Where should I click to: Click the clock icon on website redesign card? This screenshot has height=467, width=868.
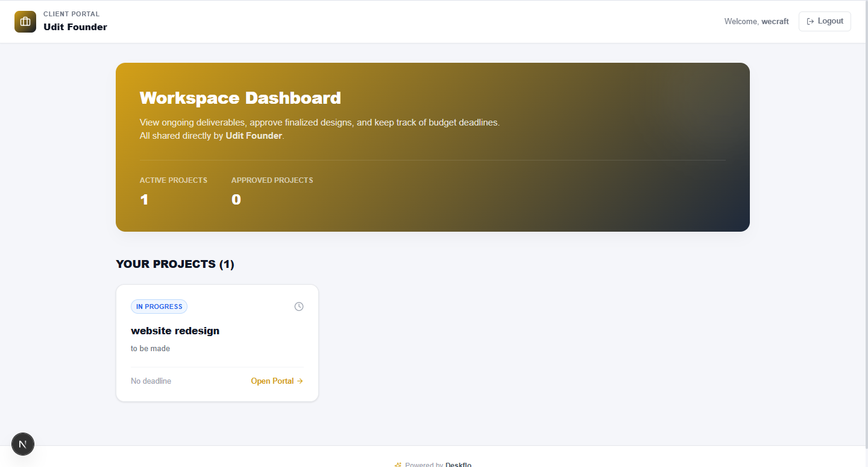coord(299,307)
